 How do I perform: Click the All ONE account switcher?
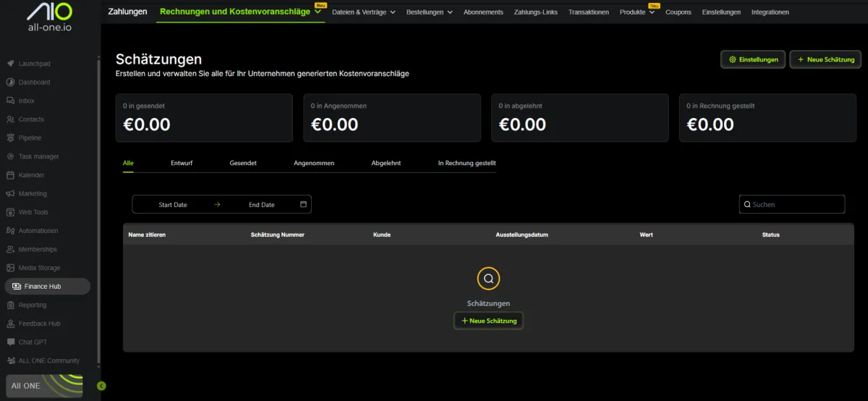click(x=44, y=386)
